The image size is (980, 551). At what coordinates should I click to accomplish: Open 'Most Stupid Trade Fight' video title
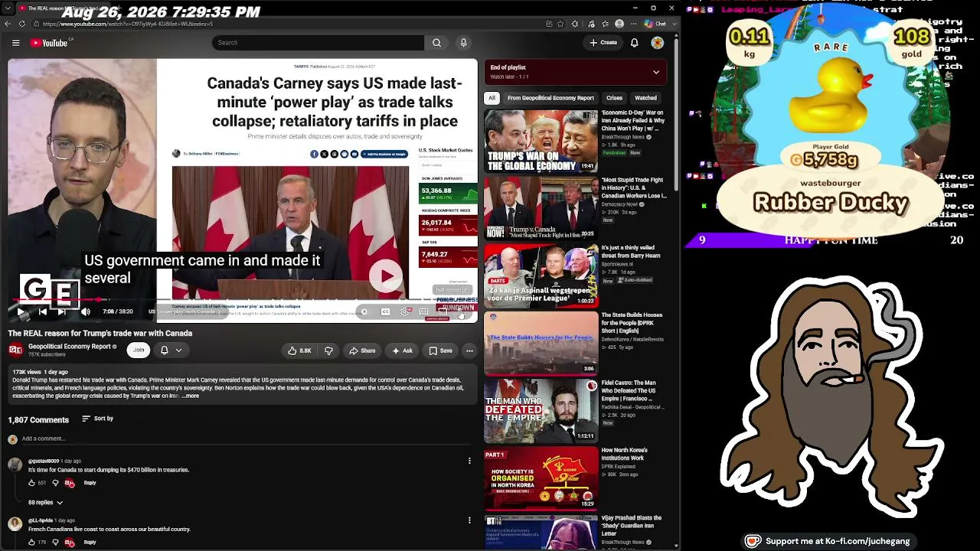[634, 187]
